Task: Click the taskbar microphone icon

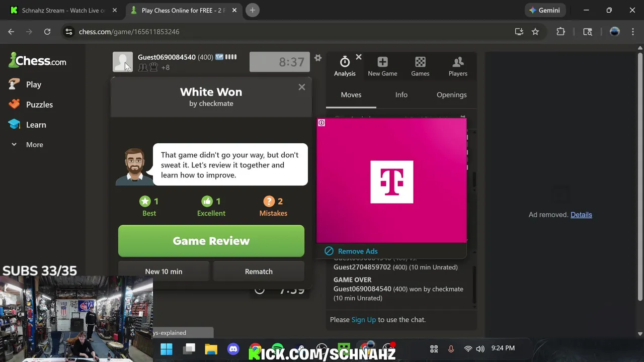Action: pos(451,348)
